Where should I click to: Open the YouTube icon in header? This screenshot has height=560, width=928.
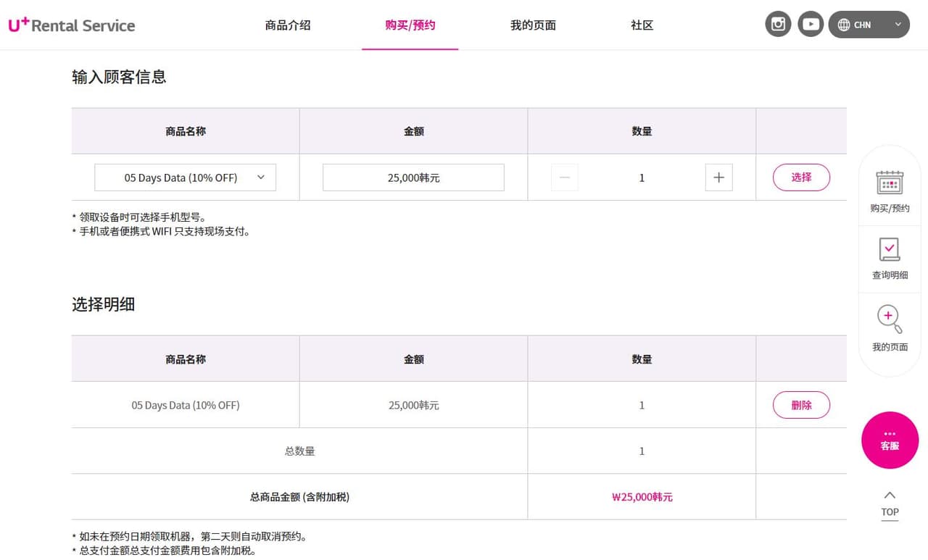[811, 25]
